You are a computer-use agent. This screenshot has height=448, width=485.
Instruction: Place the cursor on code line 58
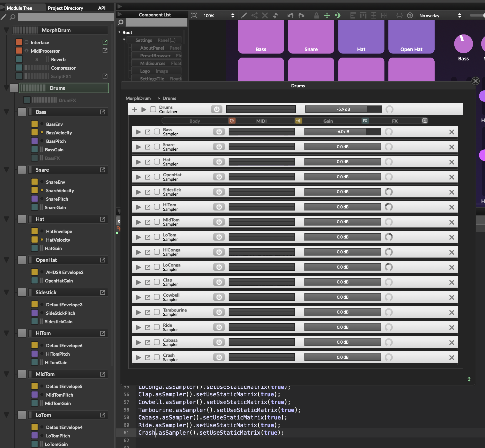(219, 410)
